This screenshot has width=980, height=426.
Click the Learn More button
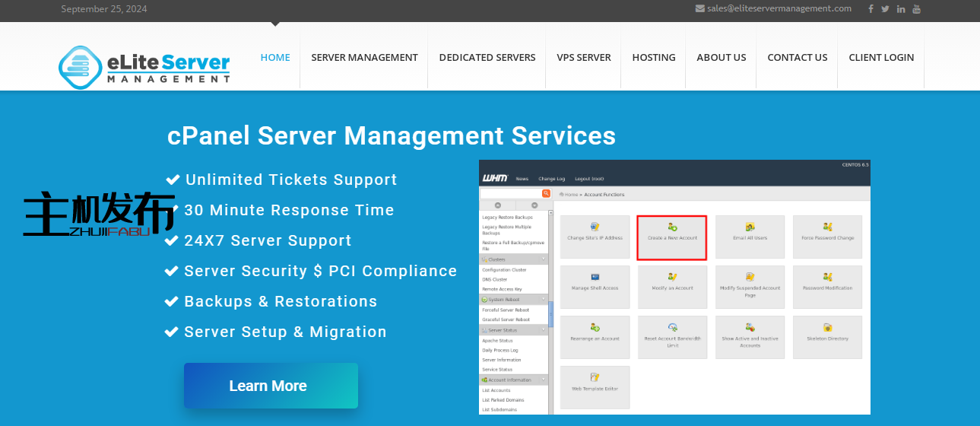[x=271, y=386]
